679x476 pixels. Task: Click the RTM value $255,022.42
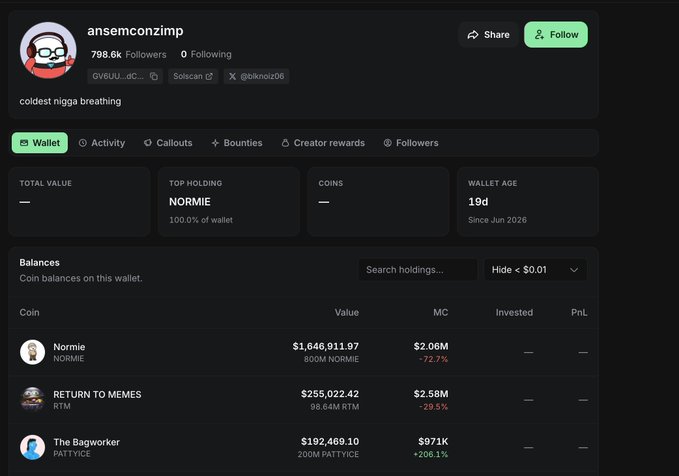(330, 394)
